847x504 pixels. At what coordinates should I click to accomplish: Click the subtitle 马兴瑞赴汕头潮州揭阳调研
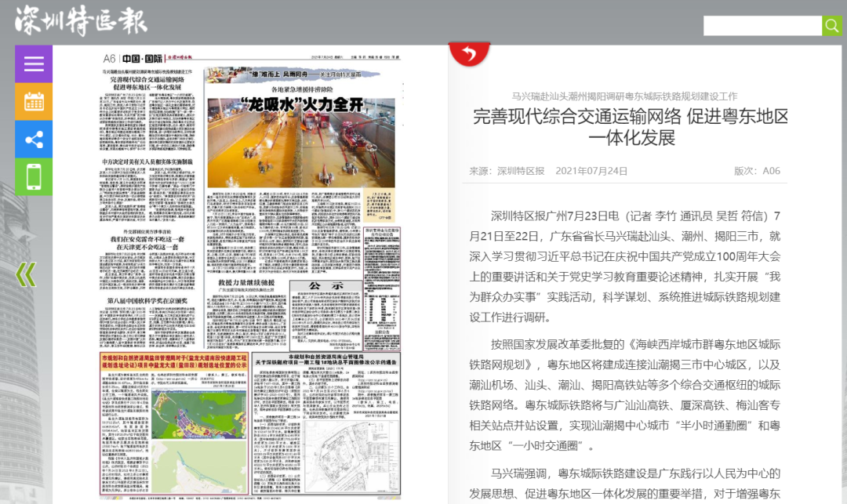click(x=624, y=96)
